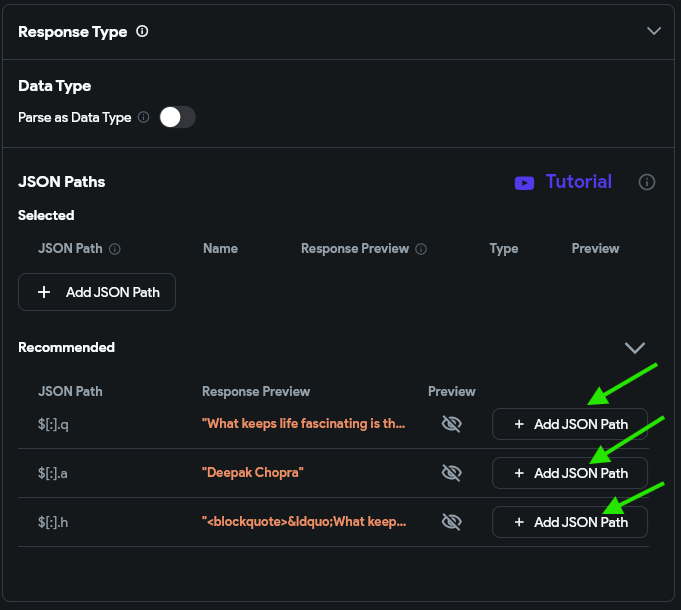
Task: Select the $[:].q path text
Action: (x=53, y=424)
